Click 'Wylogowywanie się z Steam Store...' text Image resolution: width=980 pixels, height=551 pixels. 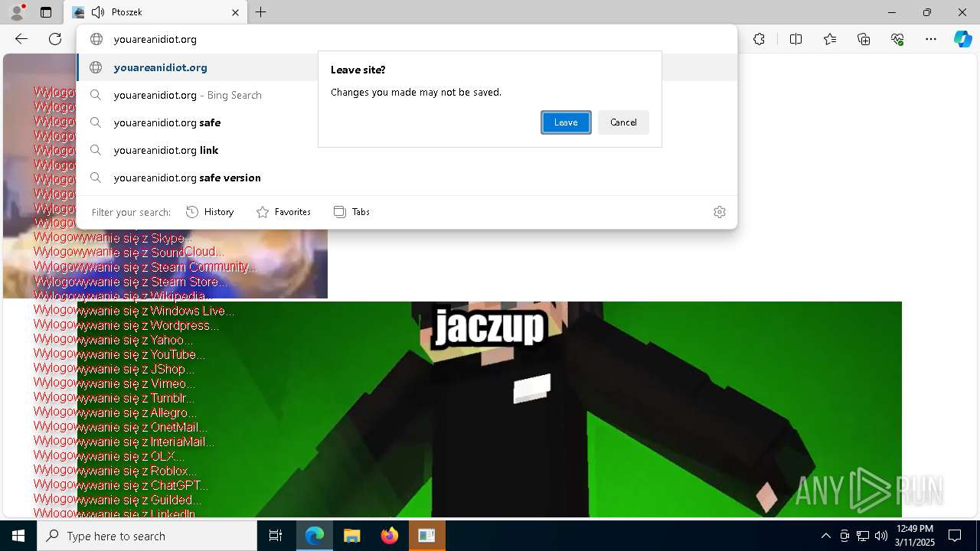tap(130, 282)
